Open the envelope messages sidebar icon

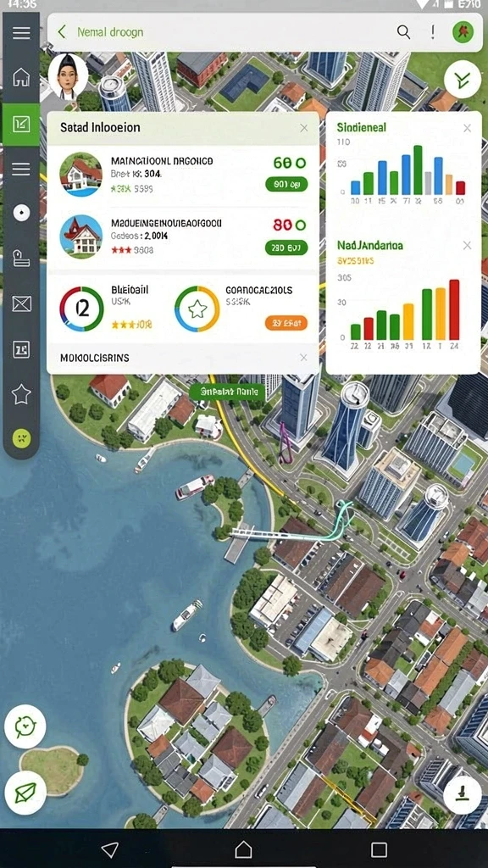[x=21, y=303]
